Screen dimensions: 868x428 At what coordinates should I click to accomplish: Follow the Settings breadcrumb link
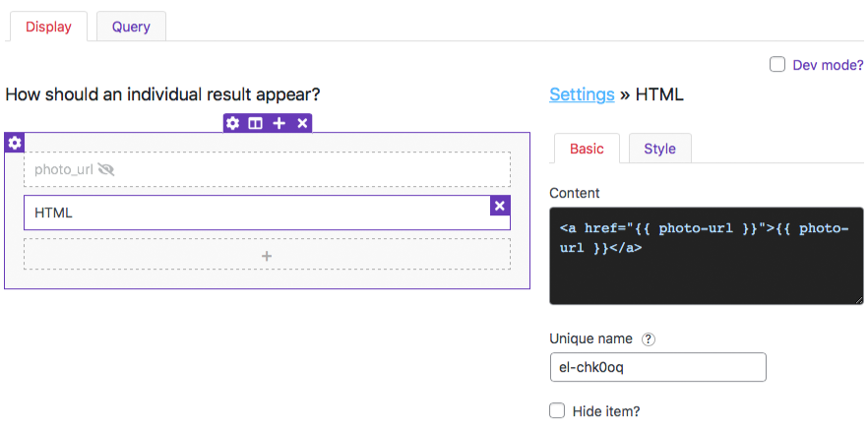tap(582, 94)
